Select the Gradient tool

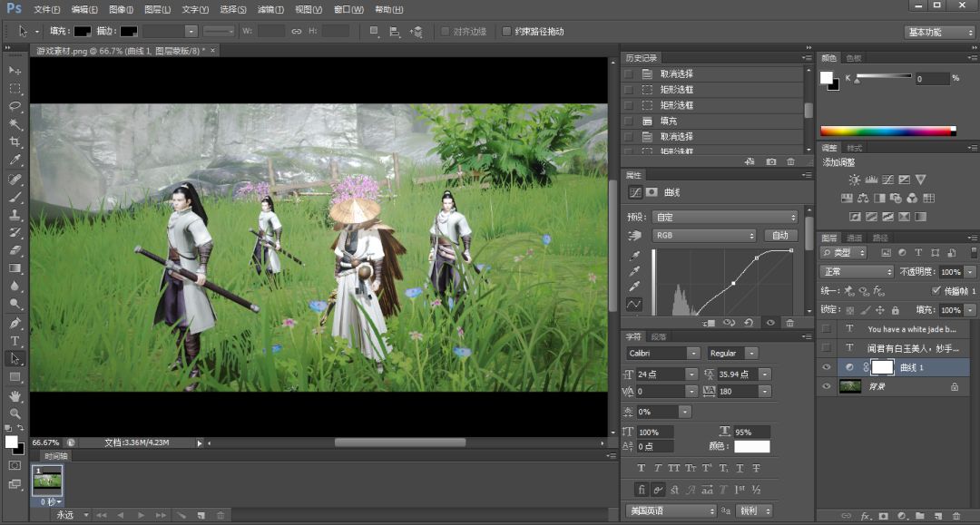point(15,268)
